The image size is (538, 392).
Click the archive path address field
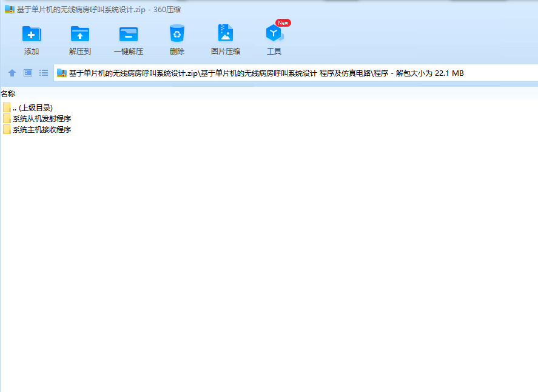click(x=296, y=73)
